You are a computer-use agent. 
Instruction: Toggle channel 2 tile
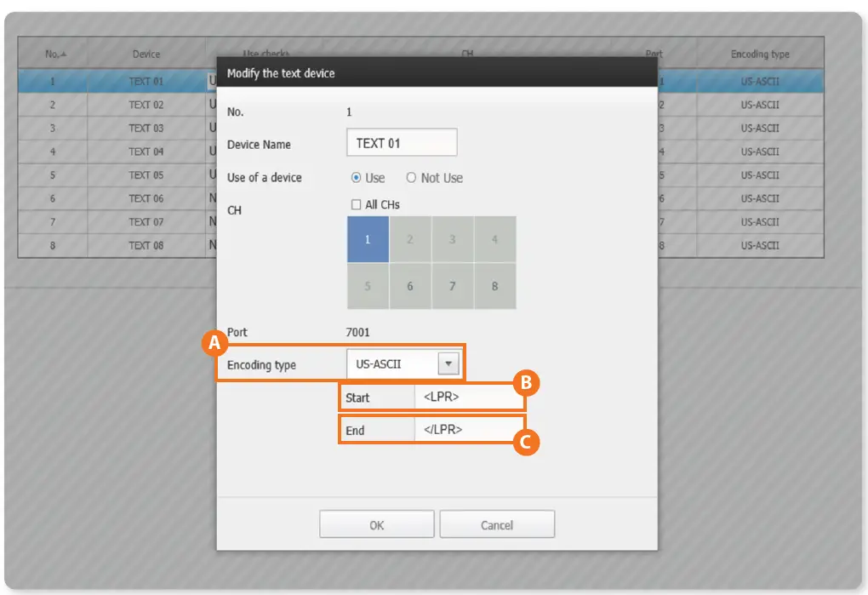410,239
